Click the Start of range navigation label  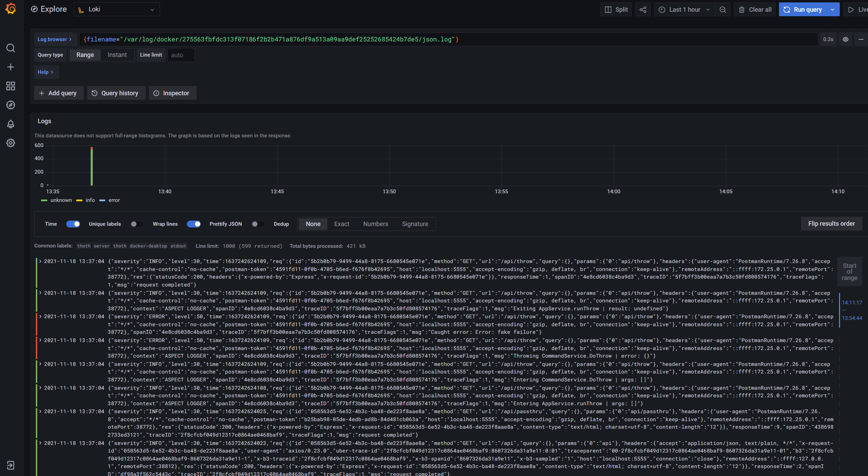(849, 272)
